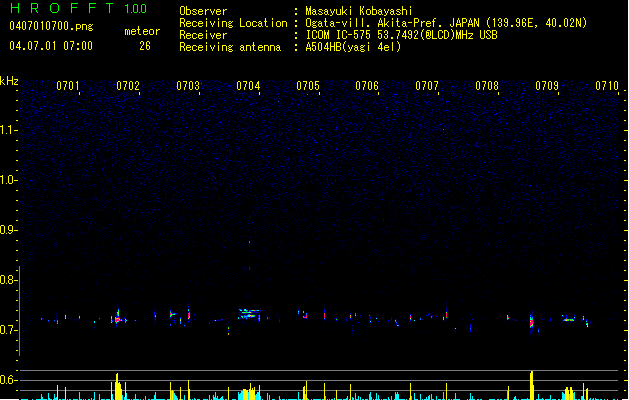Screen dimensions: 629x400
Task: Click the 0701 time marker
Action: pyautogui.click(x=67, y=86)
